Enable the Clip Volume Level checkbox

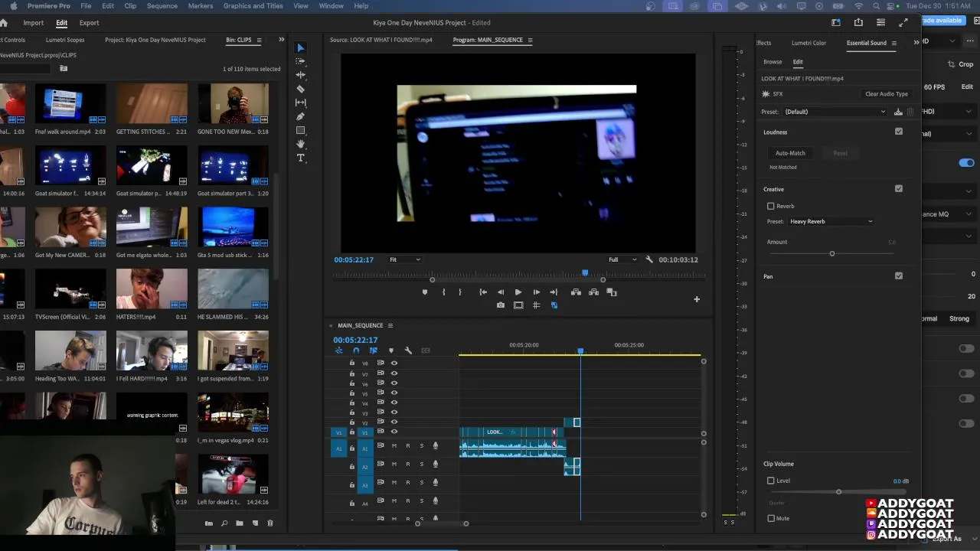(x=771, y=481)
